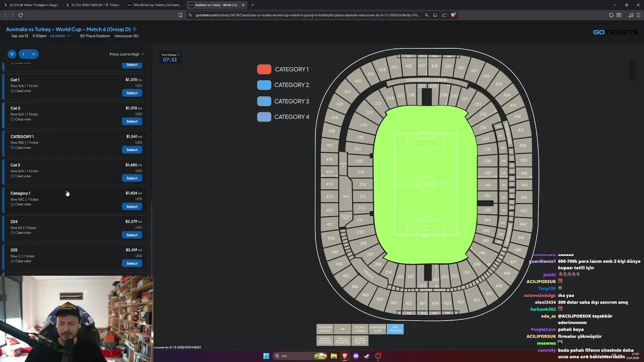Click the site settings icon before URL
The width and height of the screenshot is (644, 362).
(190, 15)
